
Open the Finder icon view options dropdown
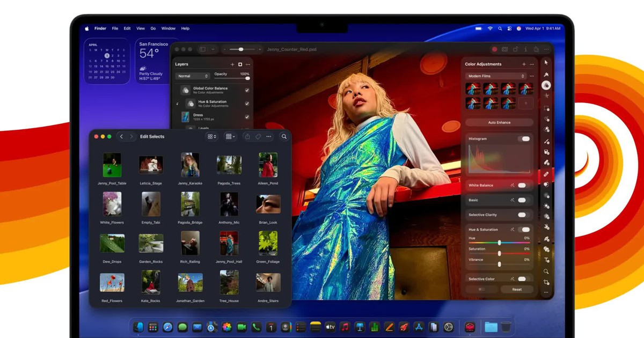click(212, 137)
